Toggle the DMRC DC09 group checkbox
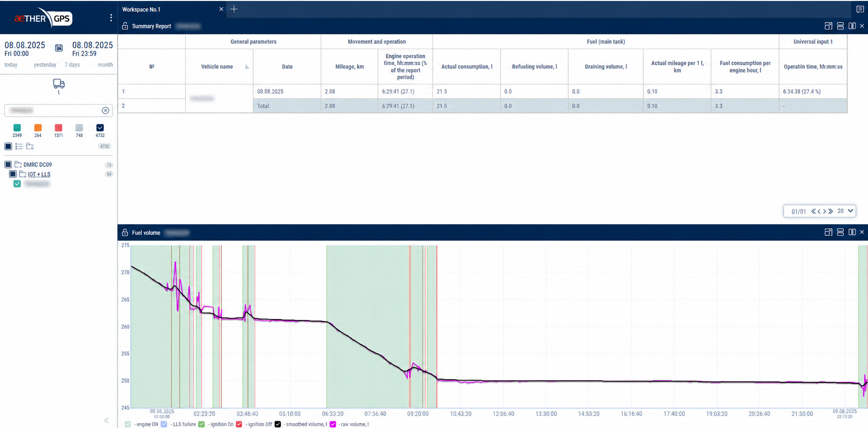 point(8,164)
